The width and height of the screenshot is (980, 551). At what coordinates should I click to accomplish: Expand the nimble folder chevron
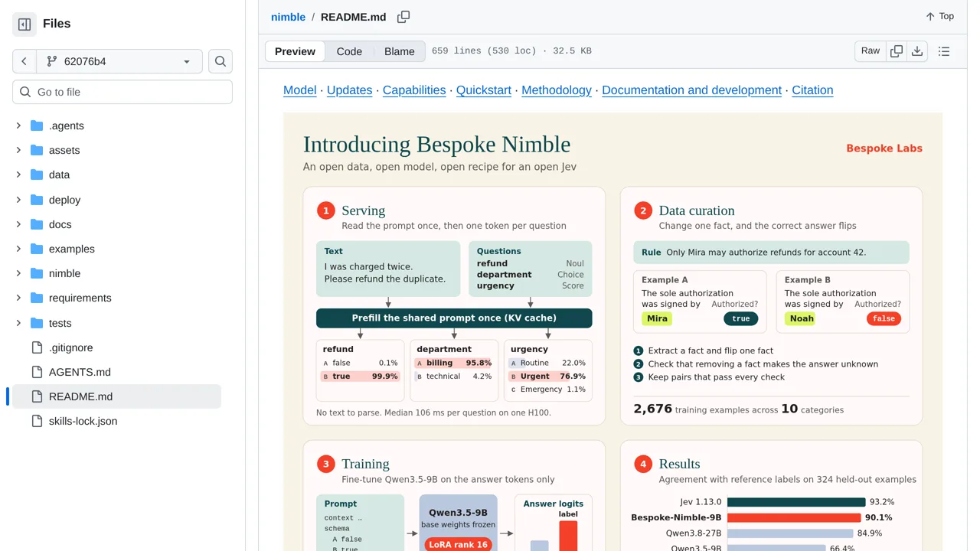click(18, 273)
